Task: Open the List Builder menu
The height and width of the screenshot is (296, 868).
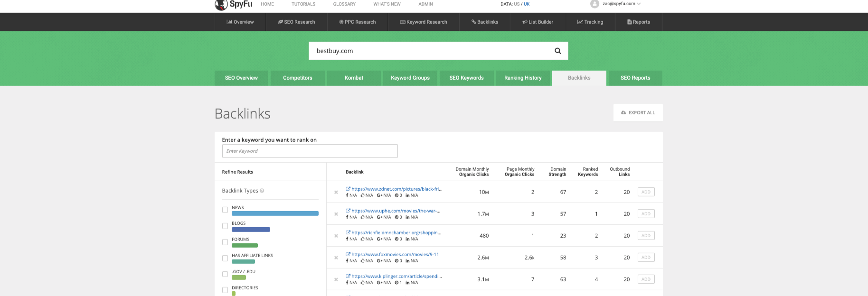Action: (x=538, y=22)
